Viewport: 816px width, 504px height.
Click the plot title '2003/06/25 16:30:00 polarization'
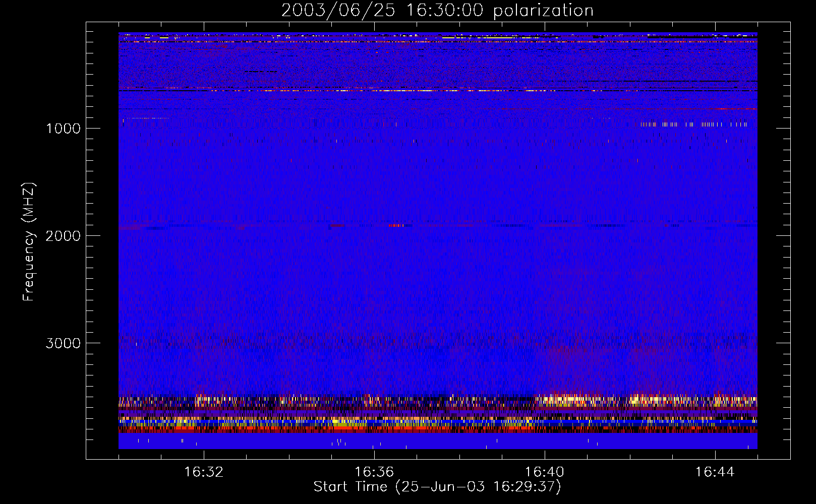tap(437, 11)
